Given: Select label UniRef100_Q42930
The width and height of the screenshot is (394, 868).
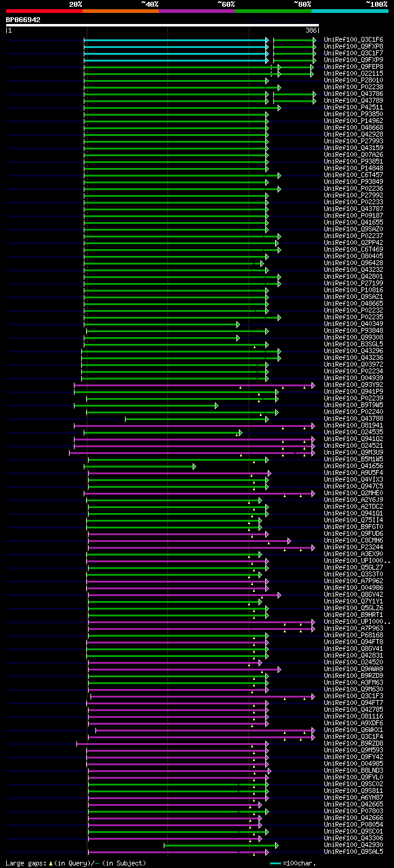Looking at the screenshot, I should [353, 845].
